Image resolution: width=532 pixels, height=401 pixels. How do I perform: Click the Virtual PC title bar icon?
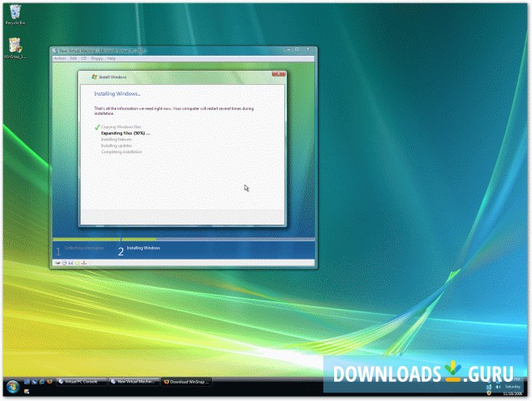(x=55, y=51)
